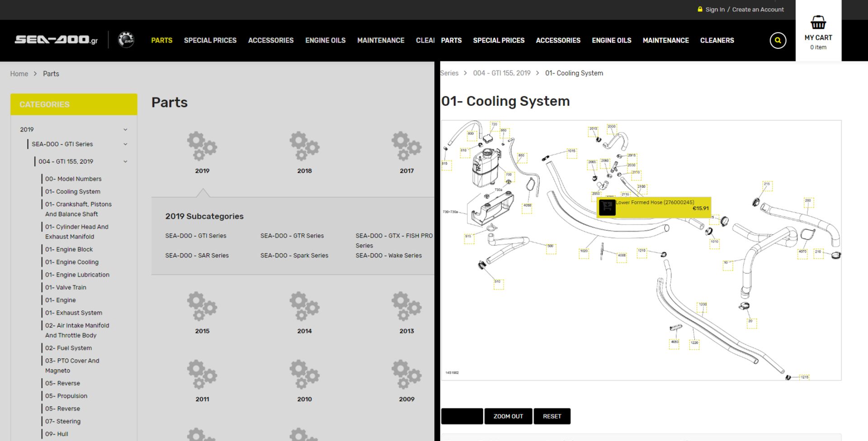The image size is (868, 441).
Task: Click part label 1220 in diagram
Action: point(694,344)
